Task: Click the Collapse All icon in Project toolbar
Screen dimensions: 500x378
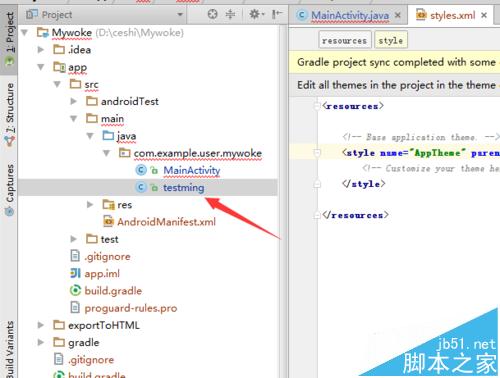Action: click(230, 14)
